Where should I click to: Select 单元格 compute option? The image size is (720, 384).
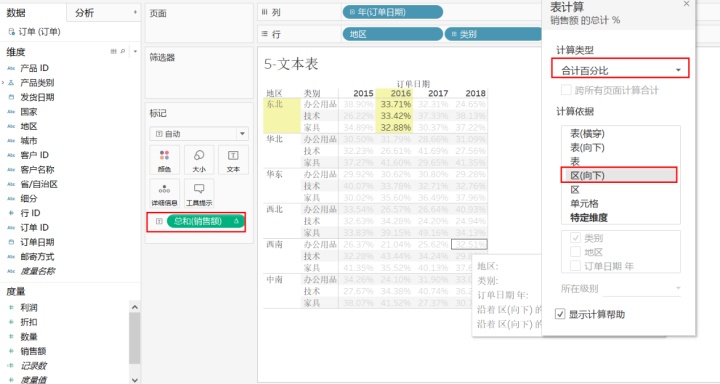584,203
